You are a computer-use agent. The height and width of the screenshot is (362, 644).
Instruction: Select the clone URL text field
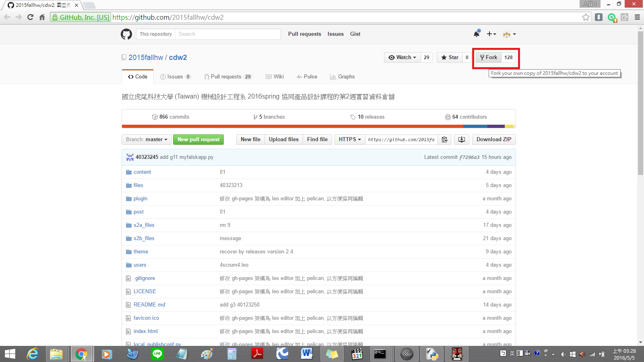point(401,140)
